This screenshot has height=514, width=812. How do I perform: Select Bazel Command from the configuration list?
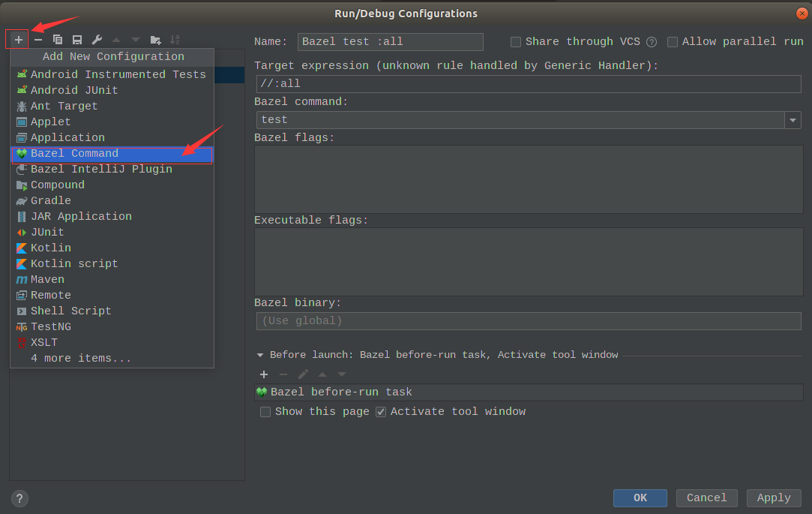click(74, 154)
